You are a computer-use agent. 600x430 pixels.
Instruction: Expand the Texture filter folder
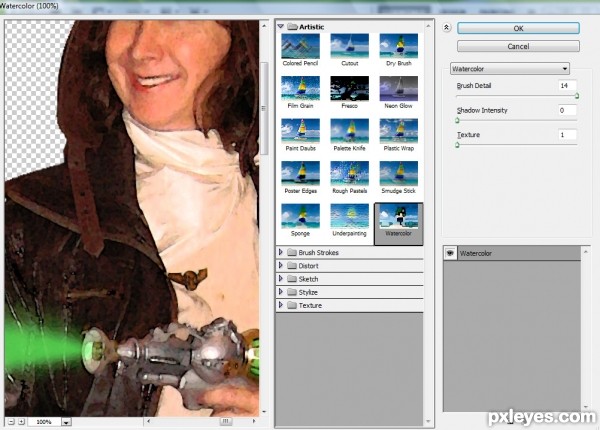pos(280,305)
